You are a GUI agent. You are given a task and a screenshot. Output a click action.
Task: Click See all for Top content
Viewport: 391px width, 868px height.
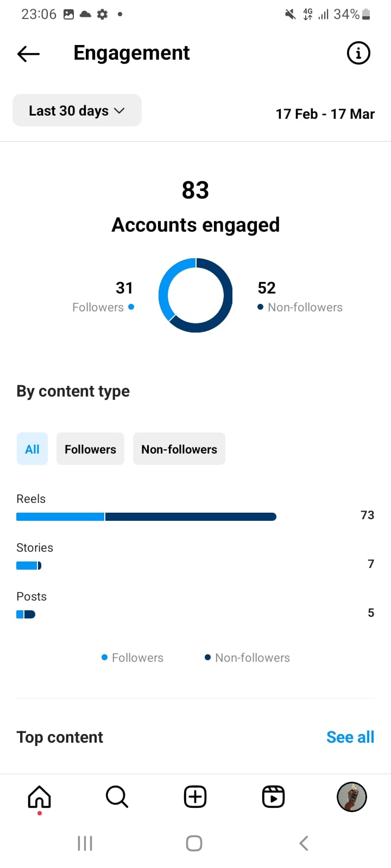(350, 737)
